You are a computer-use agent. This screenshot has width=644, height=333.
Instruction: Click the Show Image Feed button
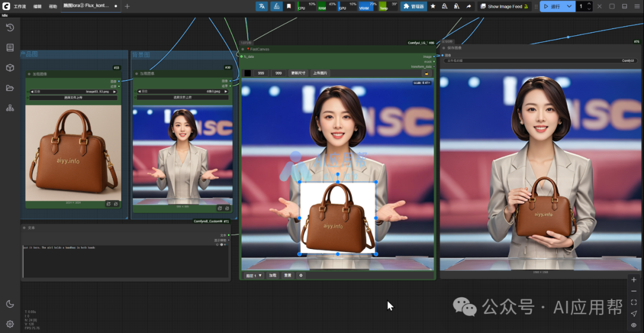tap(504, 6)
